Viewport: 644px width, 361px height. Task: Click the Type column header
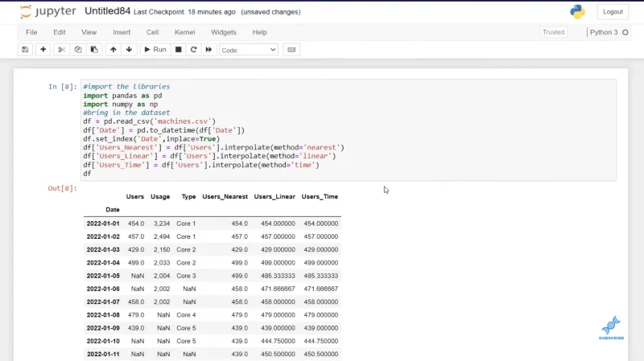click(x=188, y=196)
